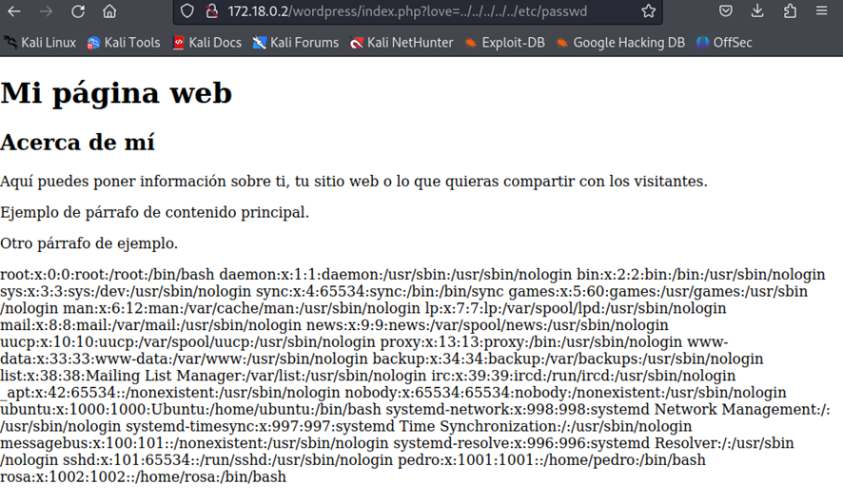The width and height of the screenshot is (843, 504).
Task: Open the Kali Docs bookmark
Action: coord(207,43)
